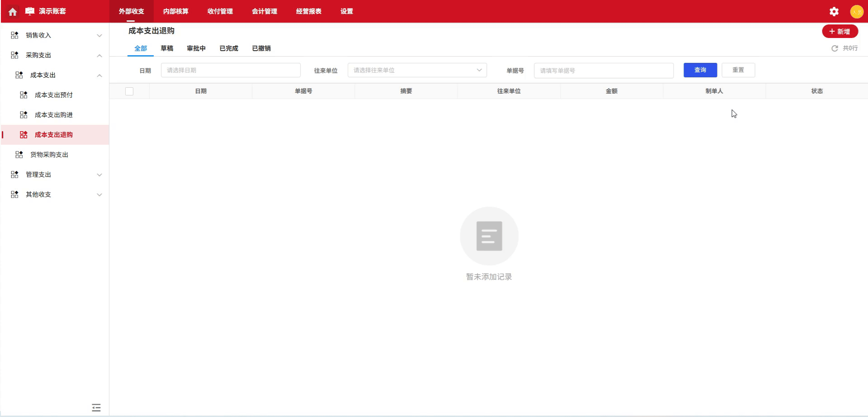The width and height of the screenshot is (868, 417).
Task: Expand the 销售收入 sidebar section
Action: [99, 35]
